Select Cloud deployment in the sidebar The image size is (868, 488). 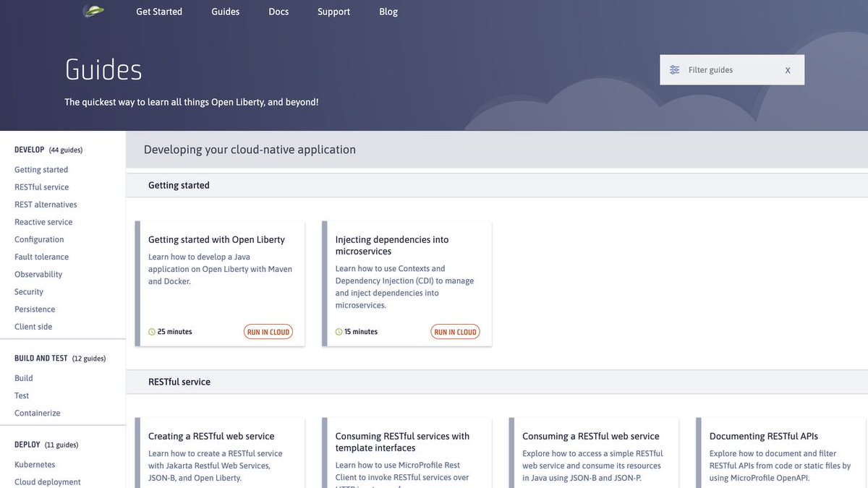tap(48, 482)
